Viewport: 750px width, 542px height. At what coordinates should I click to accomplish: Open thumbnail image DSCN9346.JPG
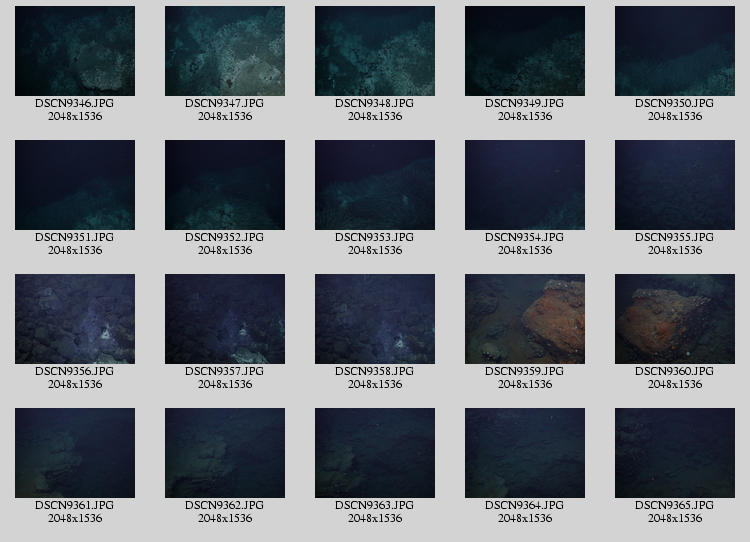[75, 51]
